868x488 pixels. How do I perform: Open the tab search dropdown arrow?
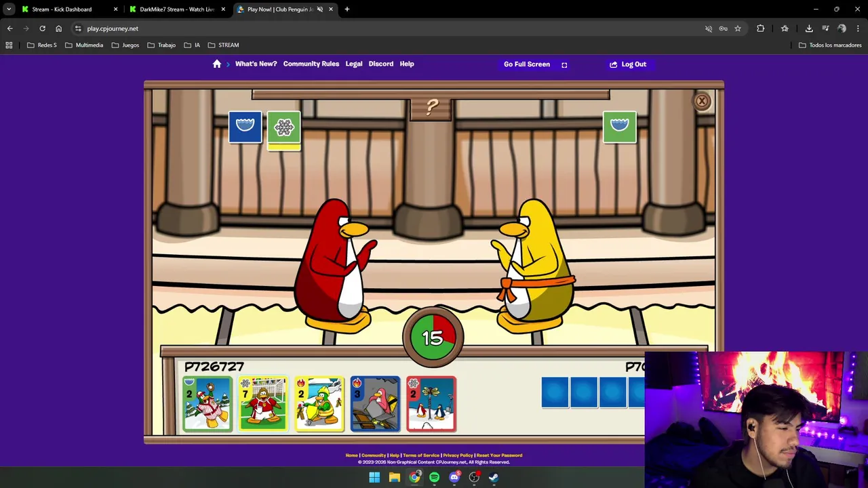coord(9,9)
